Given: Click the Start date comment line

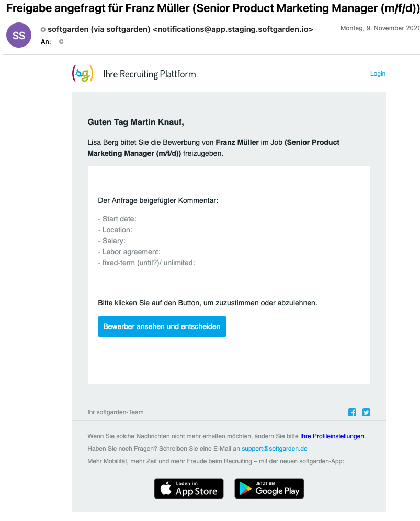Looking at the screenshot, I should (x=117, y=219).
